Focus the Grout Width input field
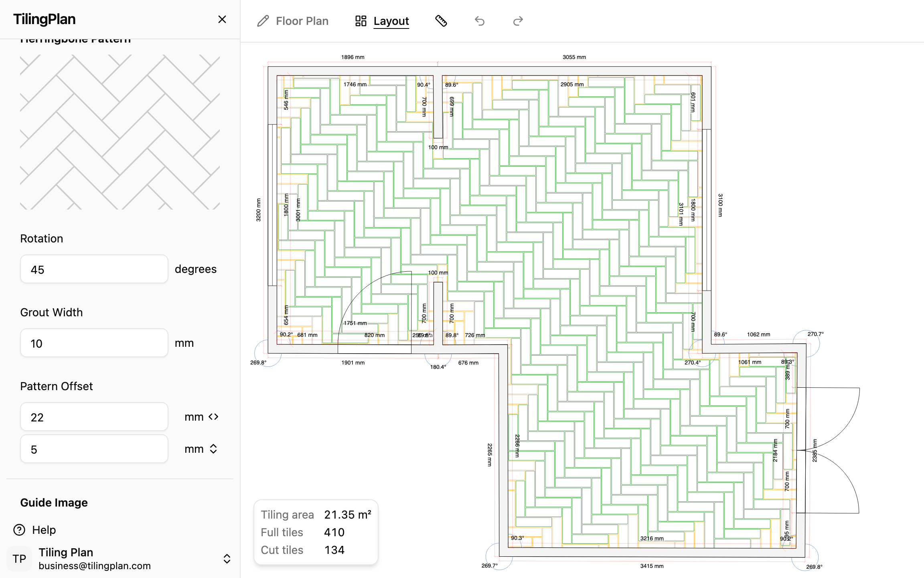This screenshot has height=578, width=924. click(94, 343)
